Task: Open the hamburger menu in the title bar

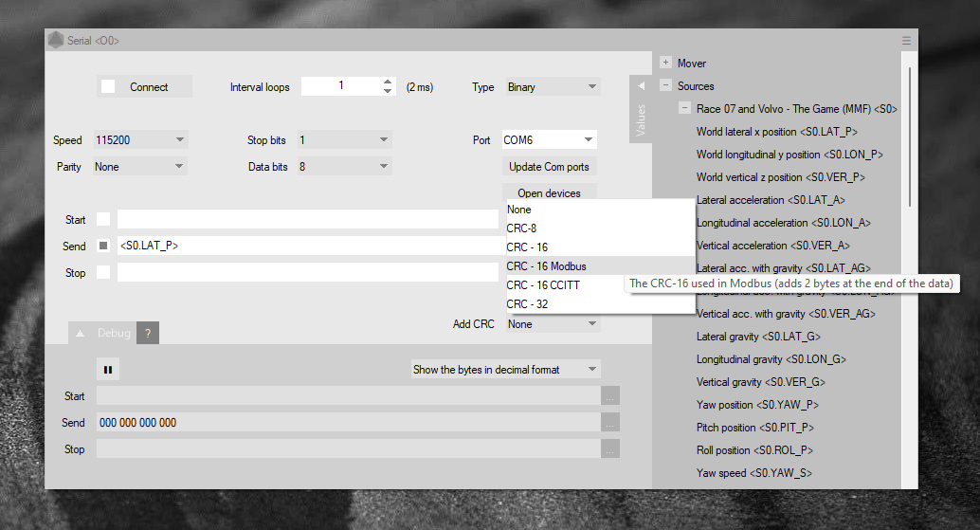Action: click(x=906, y=41)
